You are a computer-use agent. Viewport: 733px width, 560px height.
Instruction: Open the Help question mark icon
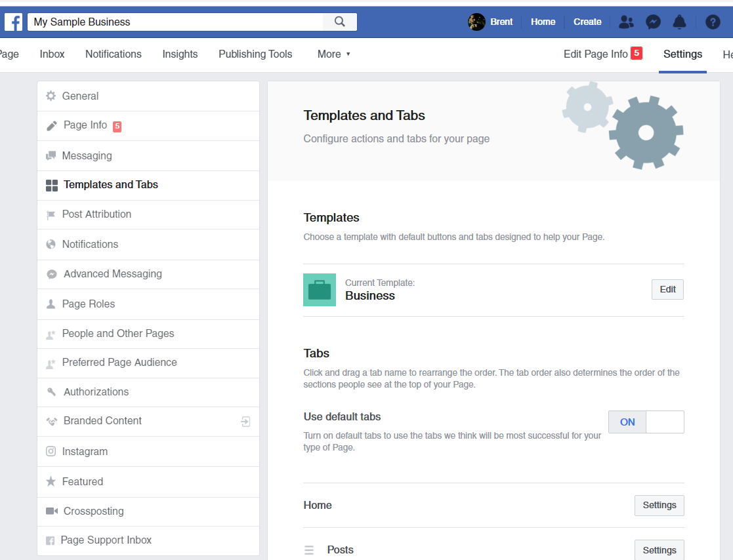pos(713,22)
